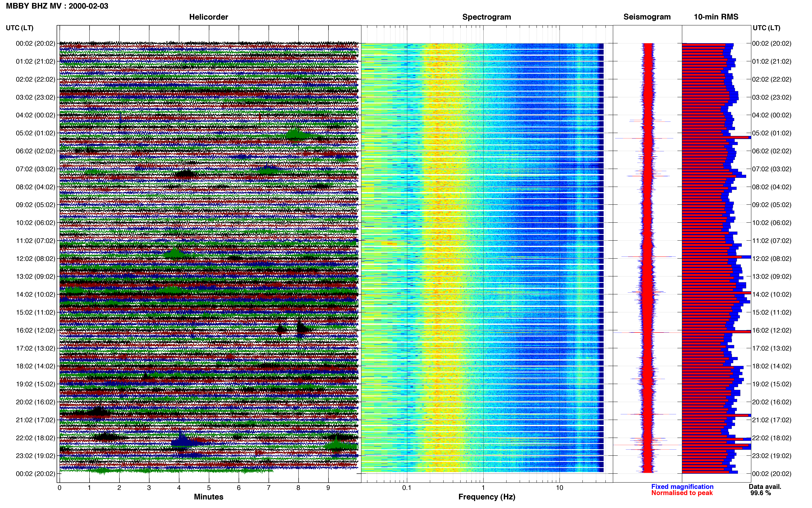Click the right time label '19:02 (15:02)'
The width and height of the screenshot is (812, 508).
[x=772, y=384]
